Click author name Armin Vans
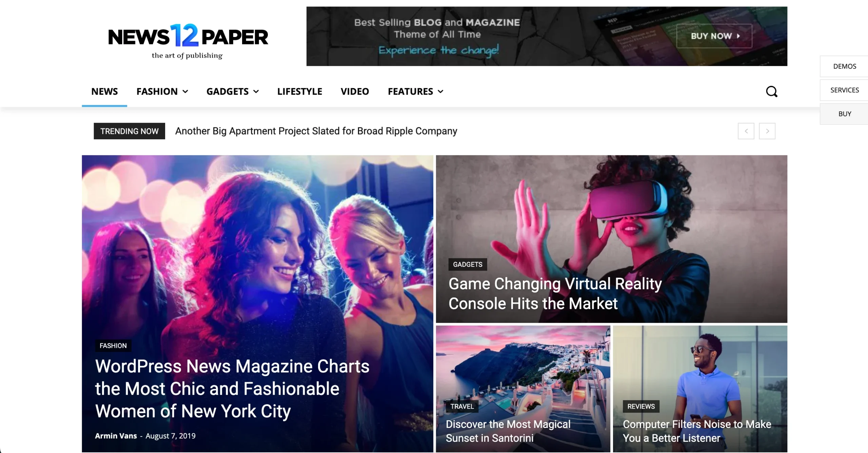868x453 pixels. click(116, 436)
